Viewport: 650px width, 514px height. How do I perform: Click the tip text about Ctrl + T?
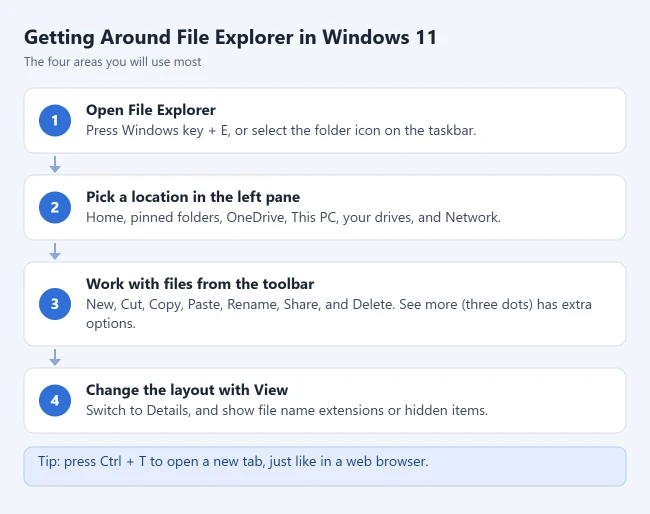233,461
